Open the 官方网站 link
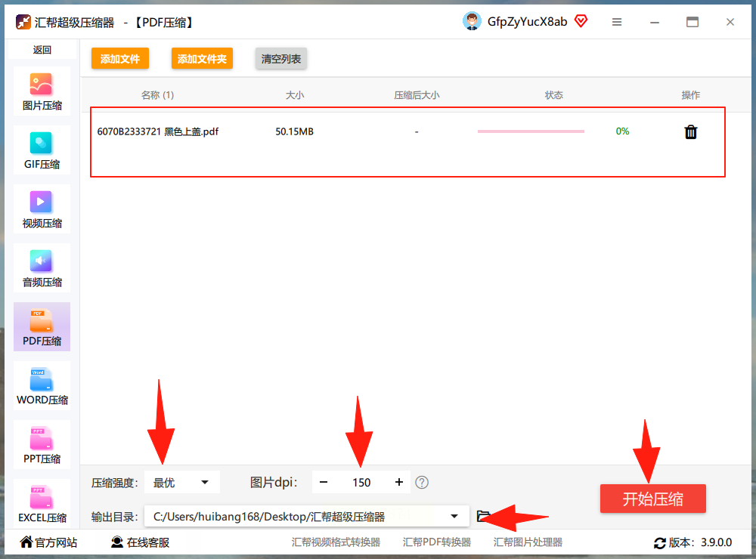Screen dimensions: 756x559 click(x=48, y=542)
